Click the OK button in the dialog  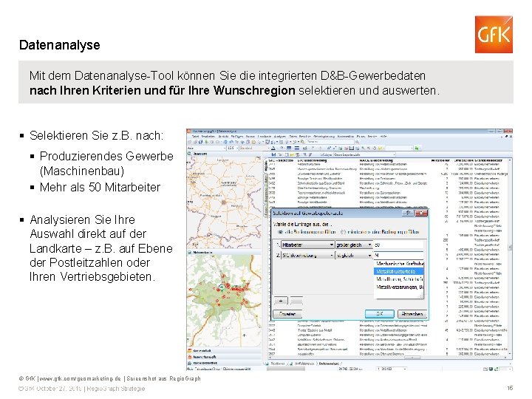point(379,314)
